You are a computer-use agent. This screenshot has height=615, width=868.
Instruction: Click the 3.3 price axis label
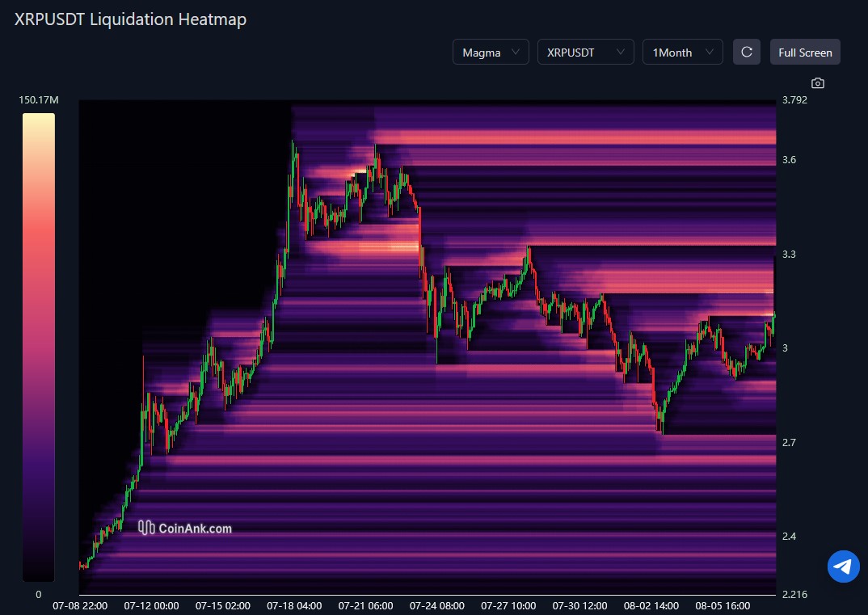point(789,254)
